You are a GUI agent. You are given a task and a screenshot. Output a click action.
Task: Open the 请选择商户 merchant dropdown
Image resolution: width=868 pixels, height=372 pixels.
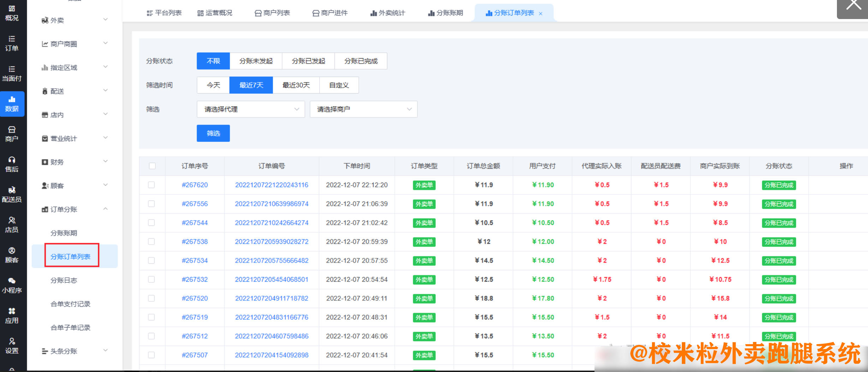[363, 109]
